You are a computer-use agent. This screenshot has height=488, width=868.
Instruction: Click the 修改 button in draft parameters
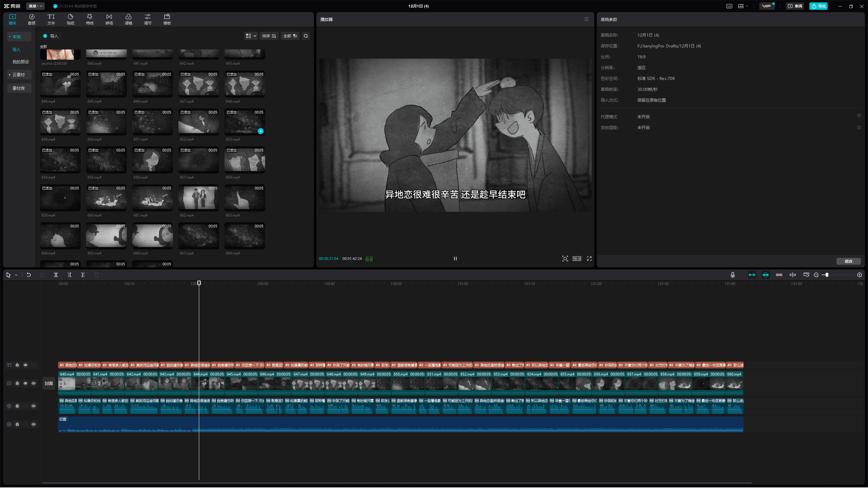[x=848, y=261]
